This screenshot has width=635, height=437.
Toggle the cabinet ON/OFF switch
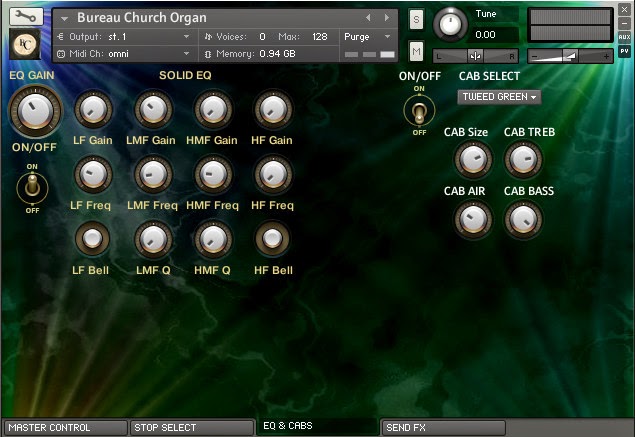tap(419, 110)
